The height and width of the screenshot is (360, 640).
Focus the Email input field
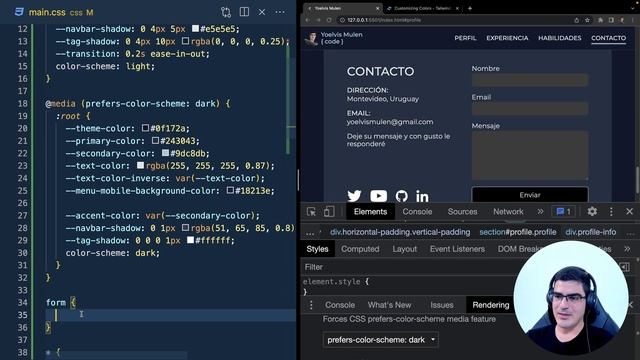530,109
